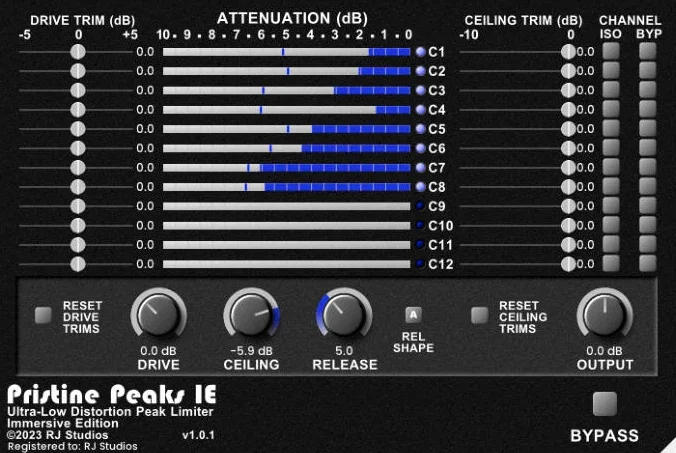676x453 pixels.
Task: Click the C1 attenuation meter bar
Action: click(287, 52)
